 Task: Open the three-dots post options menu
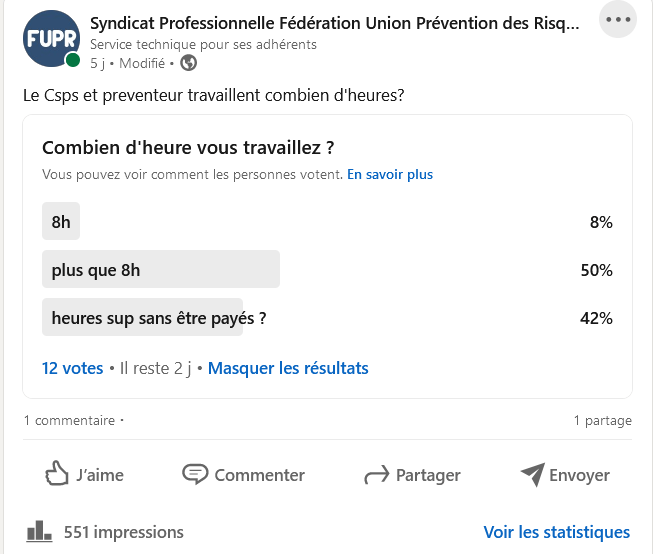[617, 19]
